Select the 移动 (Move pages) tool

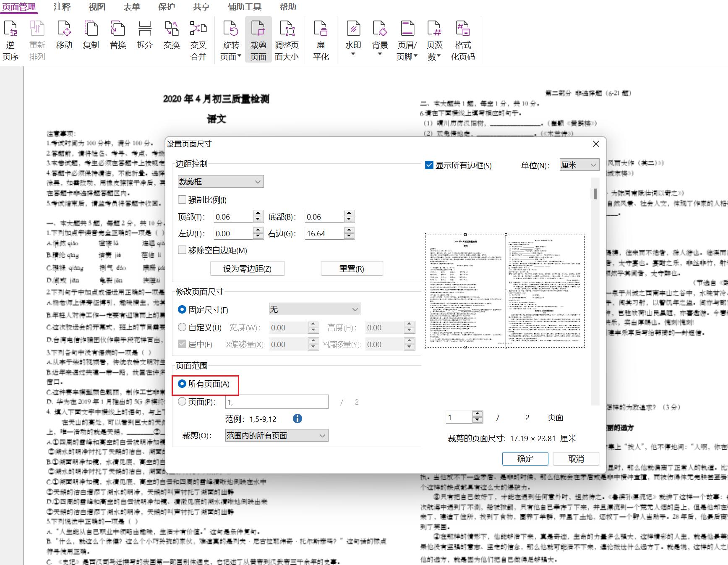pyautogui.click(x=64, y=38)
